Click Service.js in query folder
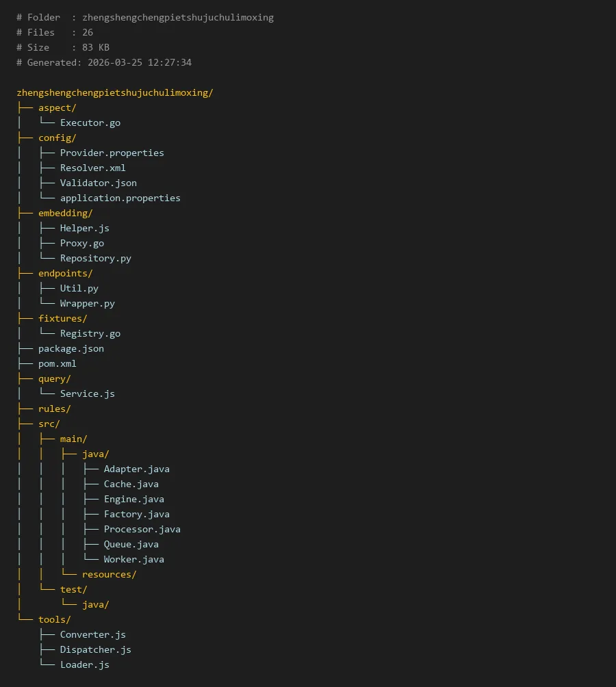616x687 pixels. click(x=87, y=393)
